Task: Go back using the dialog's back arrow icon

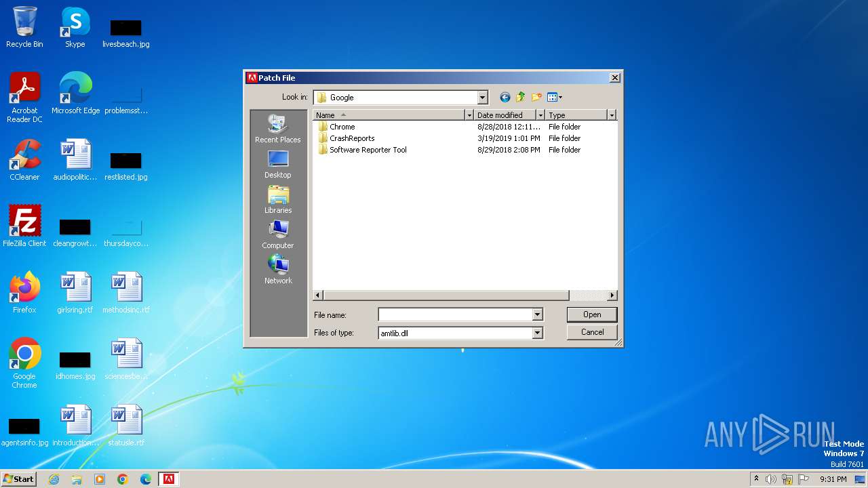Action: (505, 98)
